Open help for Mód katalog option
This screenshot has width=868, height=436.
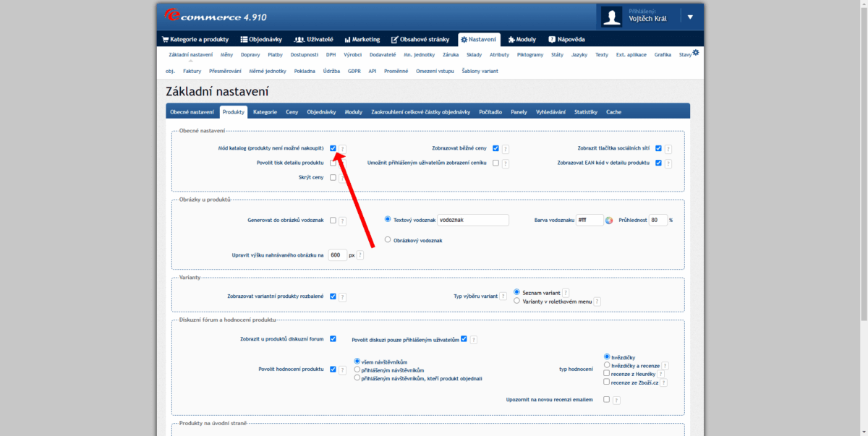[343, 149]
